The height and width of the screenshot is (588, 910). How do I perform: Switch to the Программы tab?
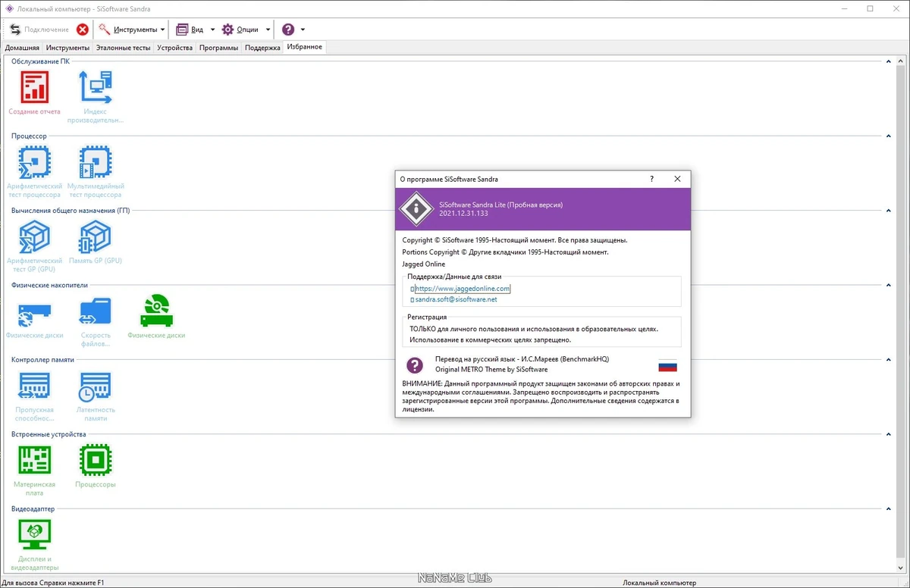point(219,48)
